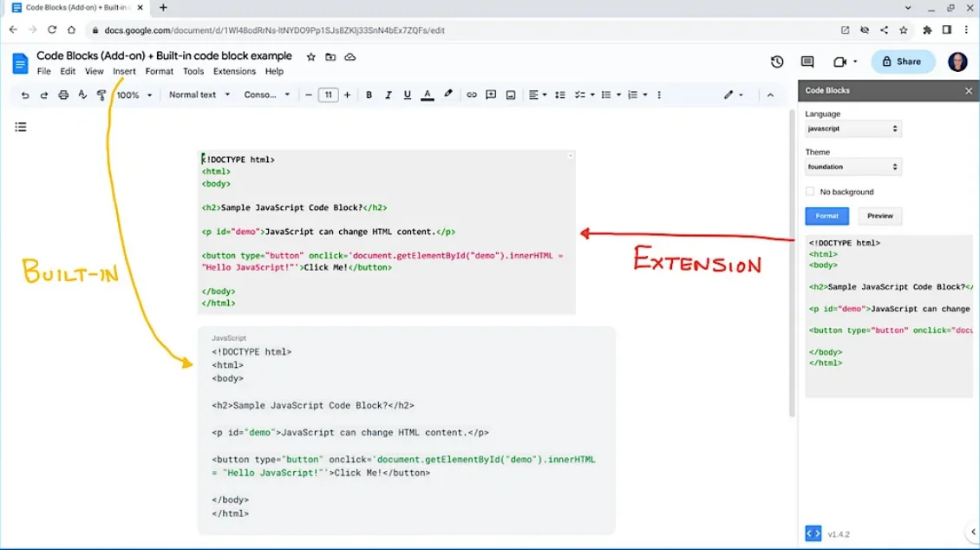Open the Extensions menu
980x550 pixels.
[x=234, y=71]
